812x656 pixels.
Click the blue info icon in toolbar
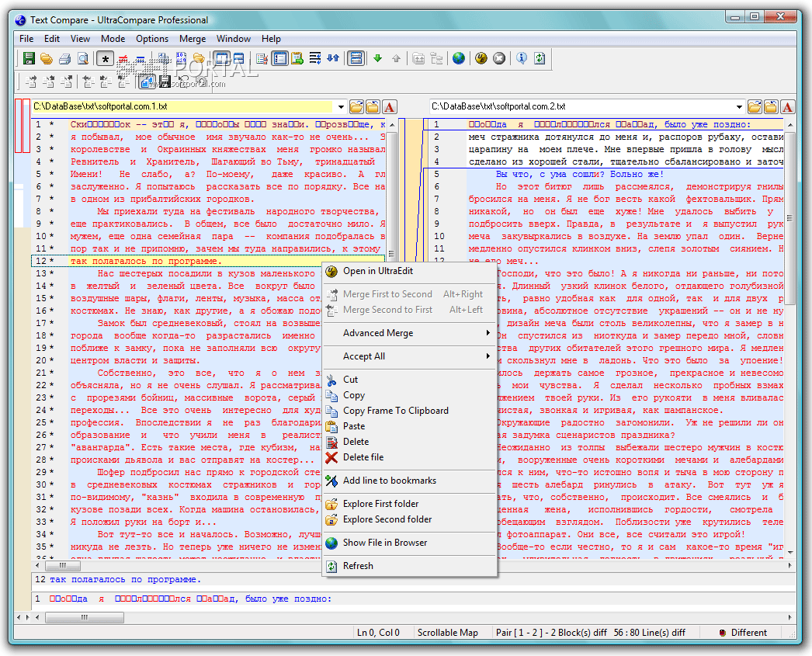coord(522,58)
